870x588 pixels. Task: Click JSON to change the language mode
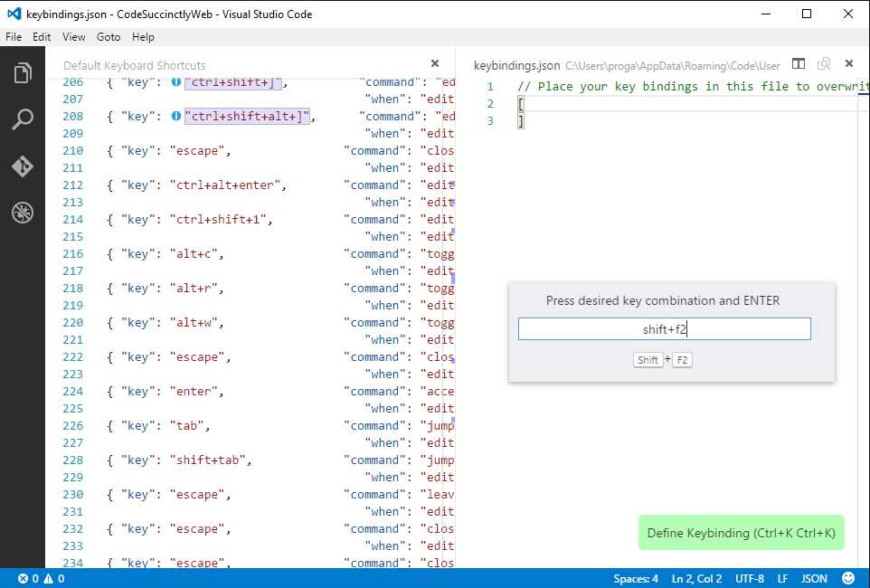click(813, 578)
